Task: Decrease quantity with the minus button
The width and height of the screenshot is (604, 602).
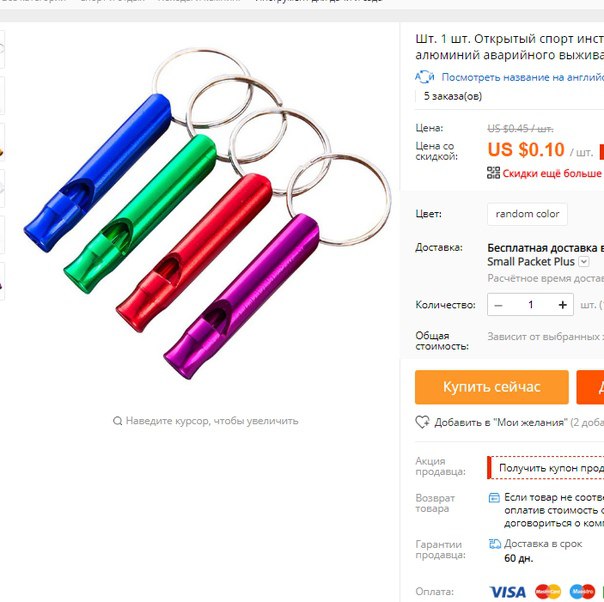Action: click(x=498, y=305)
